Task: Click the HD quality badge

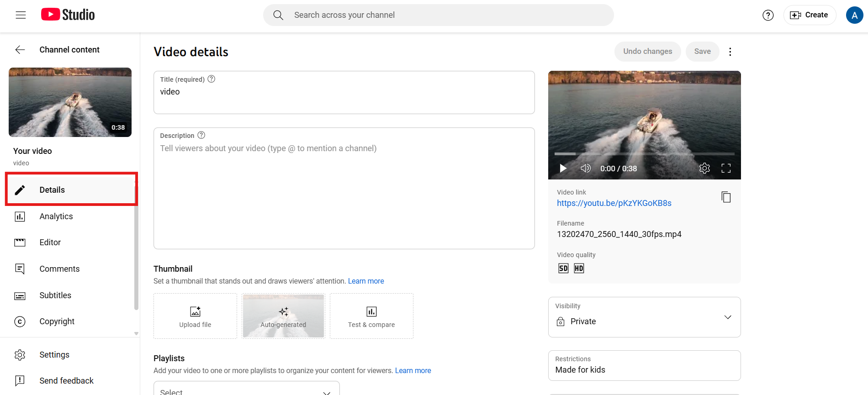Action: (x=579, y=269)
